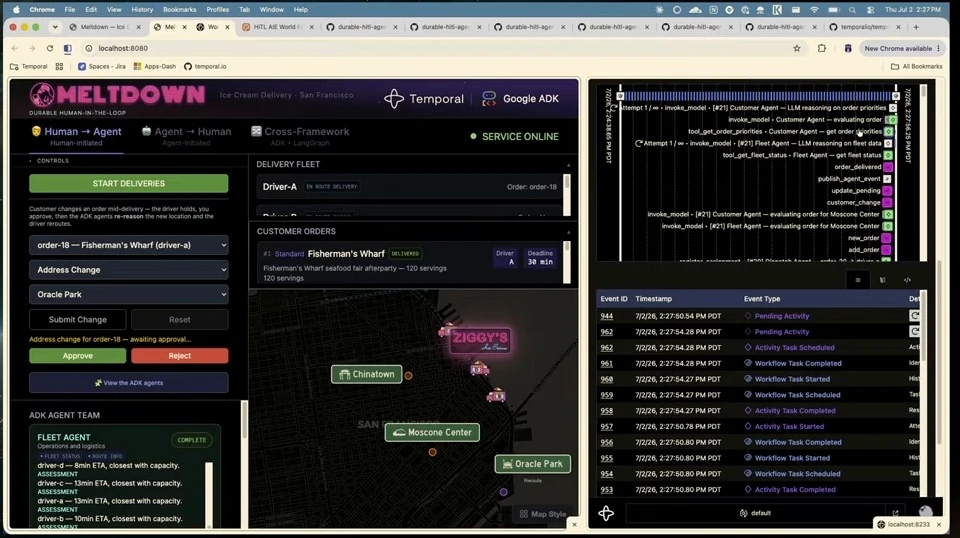Click the publish_agent_event timeline marker
The width and height of the screenshot is (960, 538).
click(887, 179)
